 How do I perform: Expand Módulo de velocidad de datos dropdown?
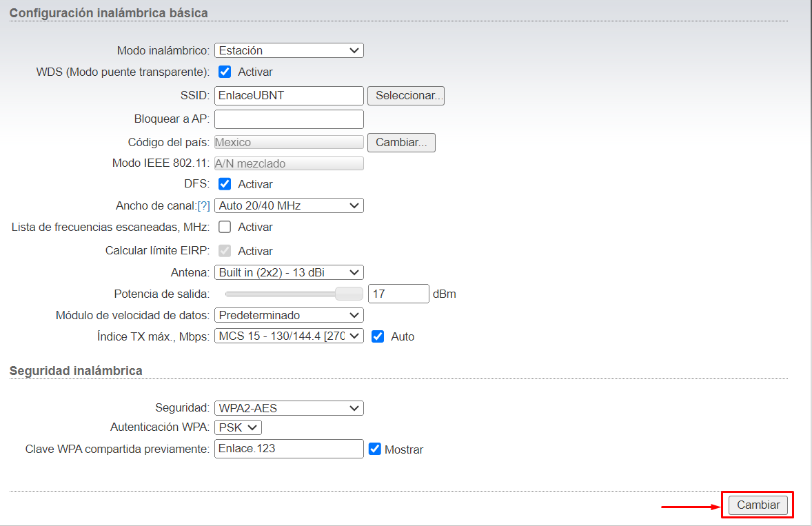coord(289,315)
